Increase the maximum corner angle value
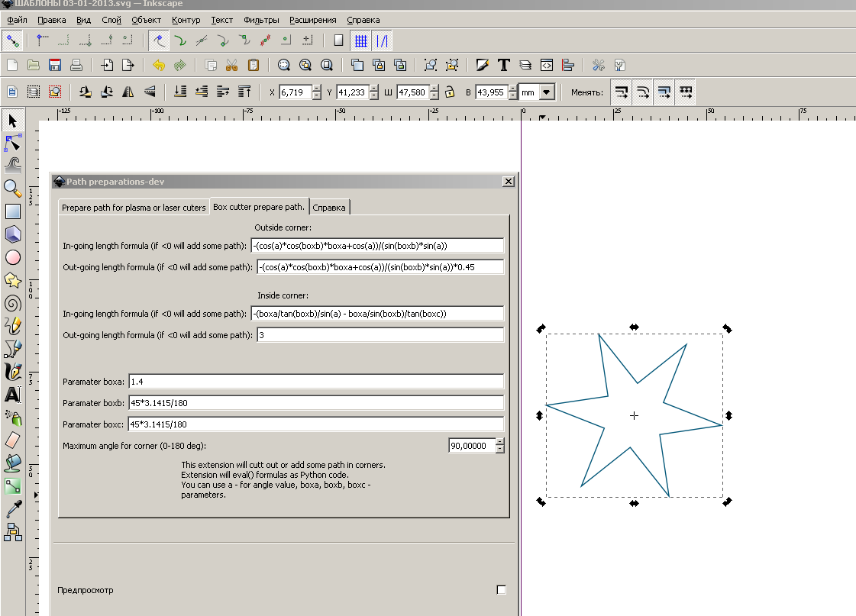Image resolution: width=856 pixels, height=616 pixels. (x=500, y=442)
